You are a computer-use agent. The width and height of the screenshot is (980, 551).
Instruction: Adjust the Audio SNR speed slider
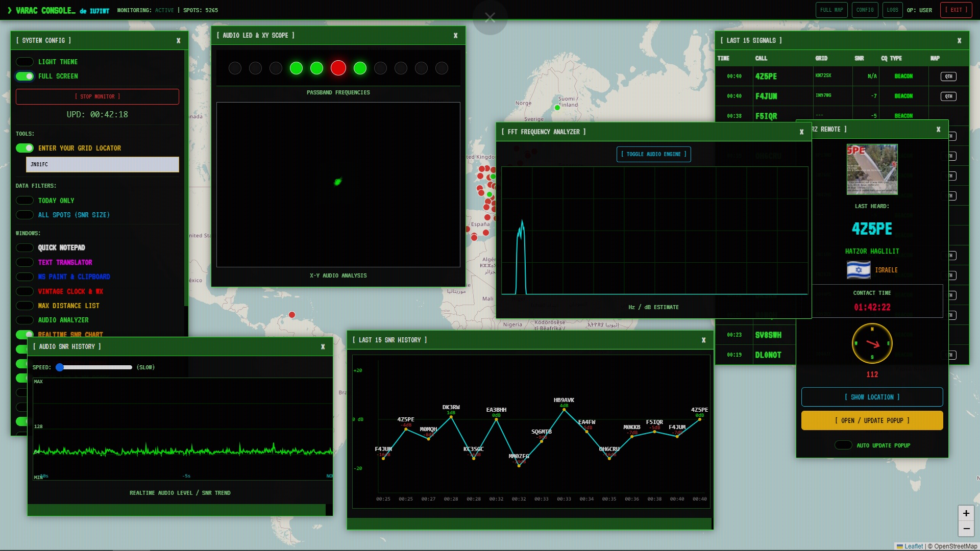[x=95, y=367]
